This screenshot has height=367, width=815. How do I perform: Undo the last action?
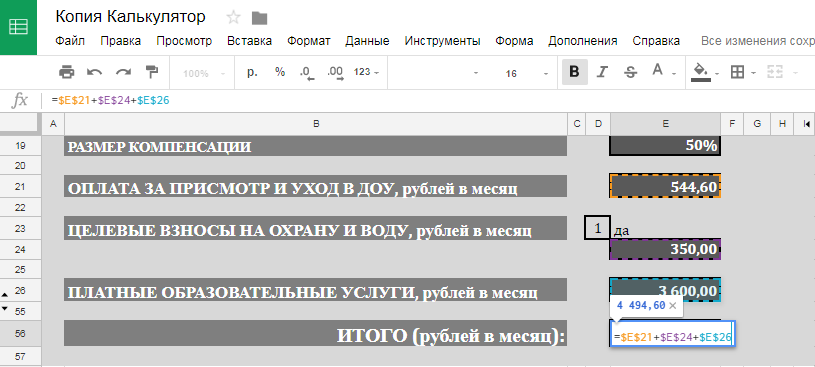pos(95,72)
